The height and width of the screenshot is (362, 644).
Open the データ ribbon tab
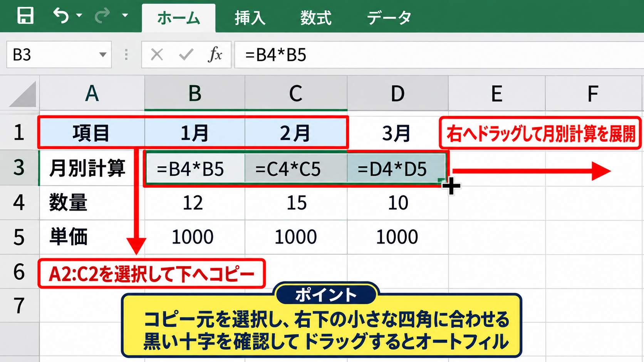pyautogui.click(x=389, y=18)
